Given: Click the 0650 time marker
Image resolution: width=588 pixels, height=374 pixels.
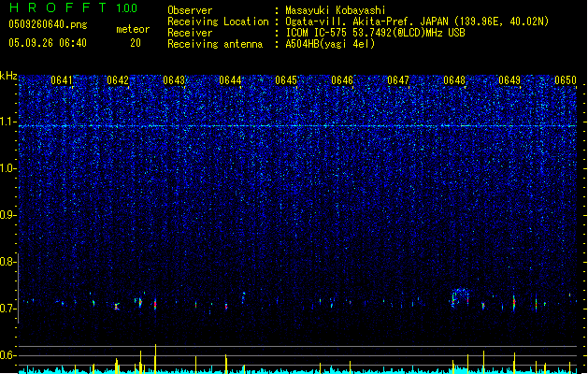Looking at the screenshot, I should pos(566,80).
